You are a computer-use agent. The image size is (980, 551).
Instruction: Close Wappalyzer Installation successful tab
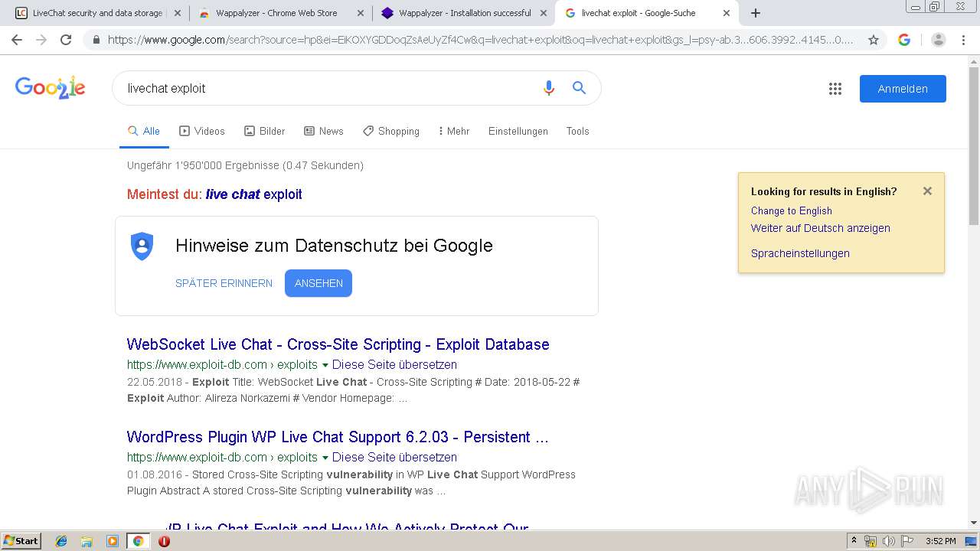coord(543,13)
